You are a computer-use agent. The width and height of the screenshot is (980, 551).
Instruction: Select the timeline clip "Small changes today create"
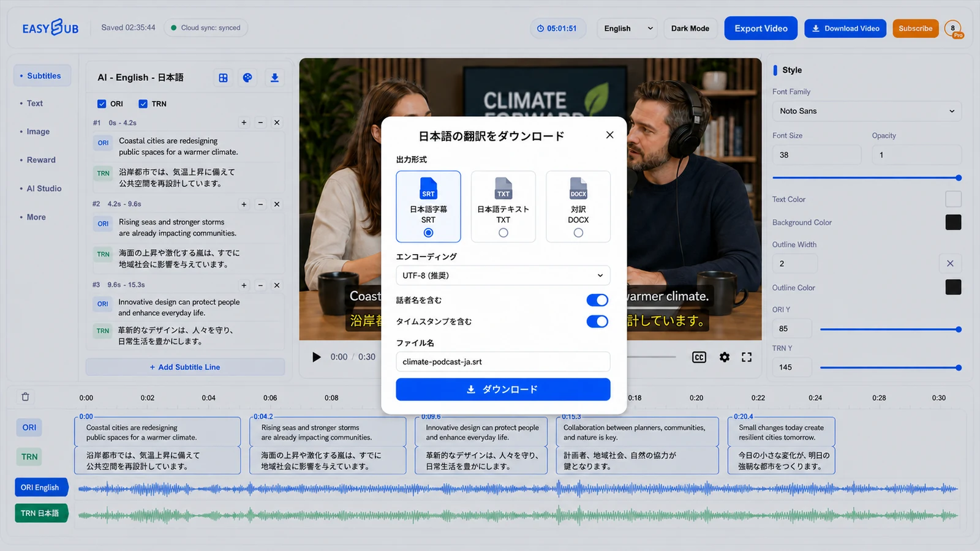[x=781, y=432]
